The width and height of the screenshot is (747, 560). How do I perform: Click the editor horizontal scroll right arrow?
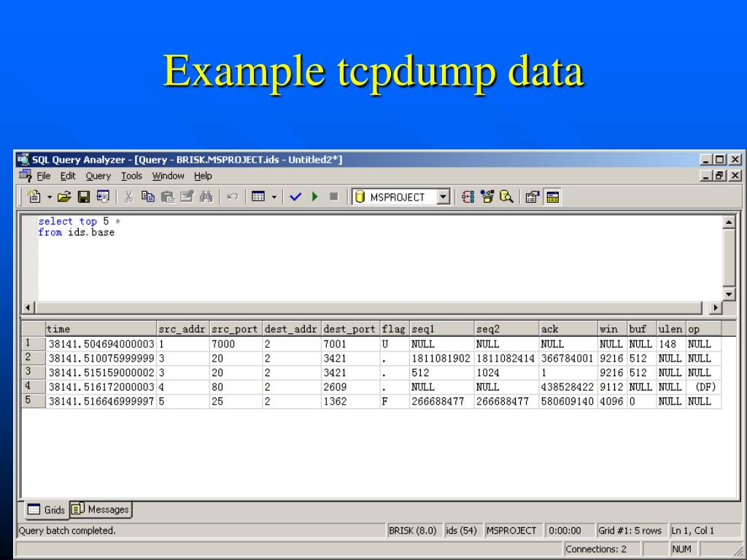(715, 308)
